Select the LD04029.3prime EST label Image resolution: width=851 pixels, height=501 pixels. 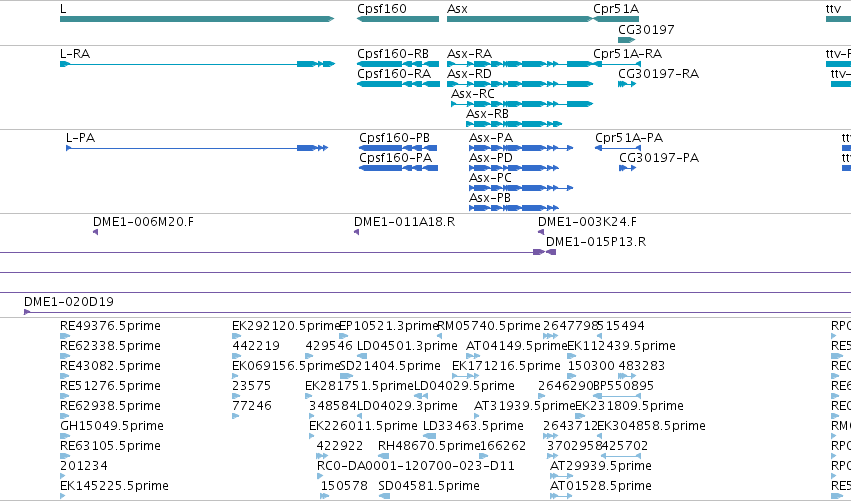[x=407, y=407]
